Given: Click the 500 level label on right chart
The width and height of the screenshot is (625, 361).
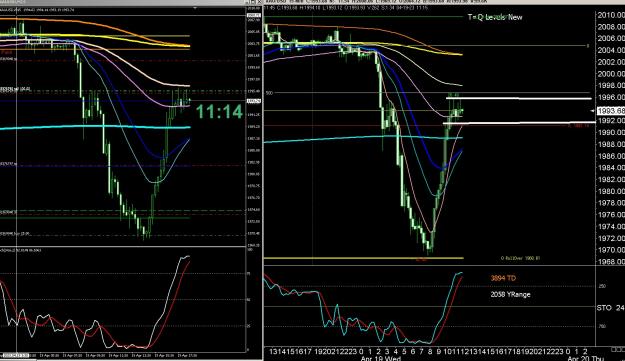Looking at the screenshot, I should pyautogui.click(x=269, y=93).
